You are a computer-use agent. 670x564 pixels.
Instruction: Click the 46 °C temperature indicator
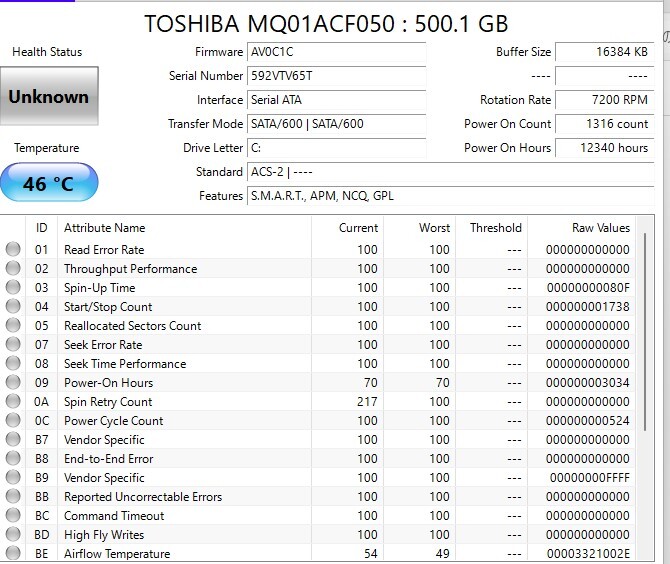(x=49, y=182)
